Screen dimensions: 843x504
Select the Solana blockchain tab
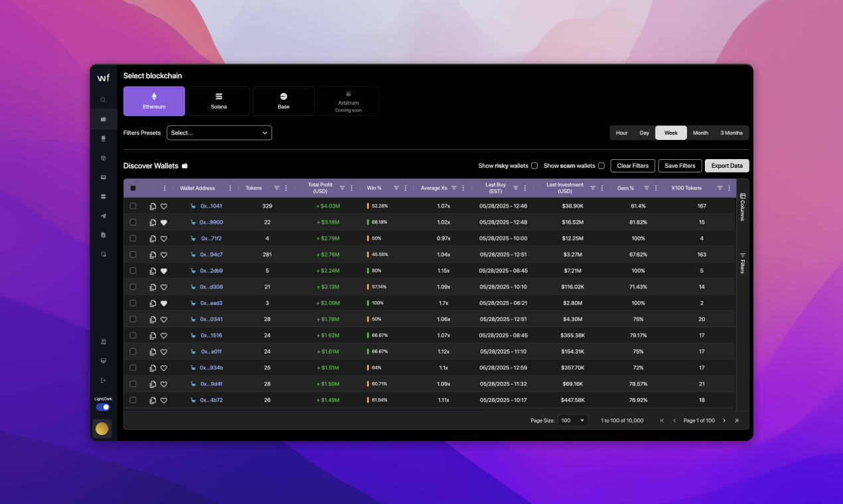tap(219, 101)
